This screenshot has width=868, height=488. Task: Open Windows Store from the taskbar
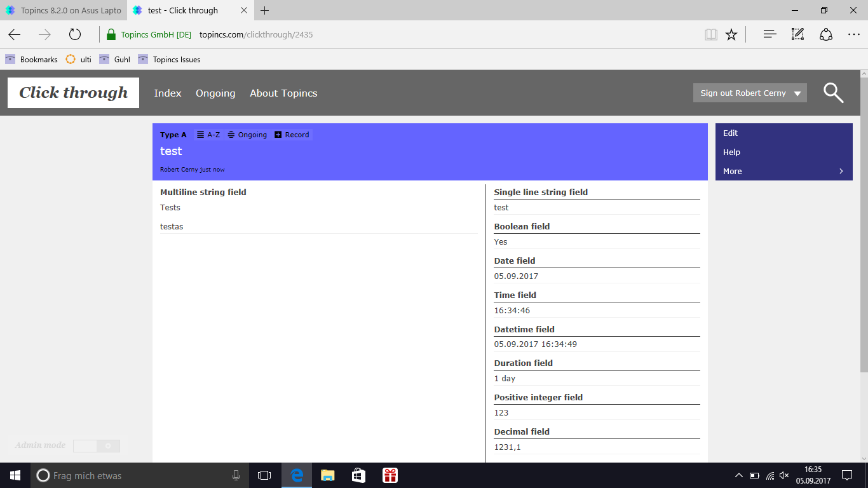click(358, 475)
